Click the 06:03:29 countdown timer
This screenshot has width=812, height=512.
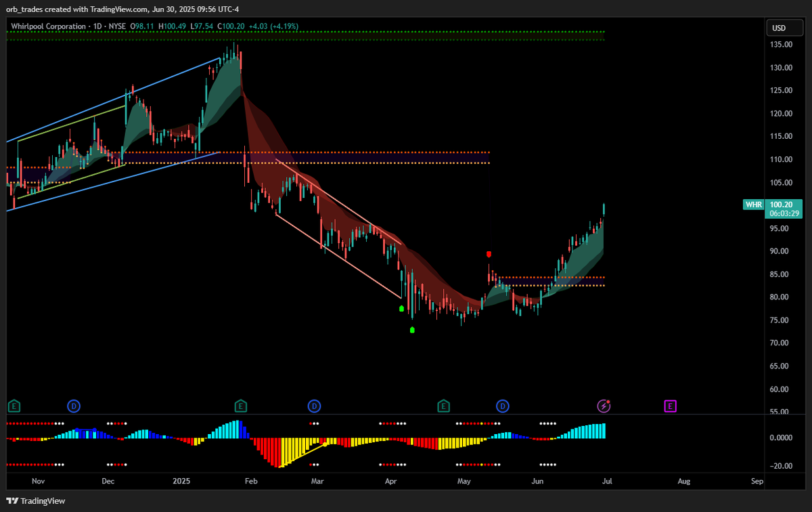tap(785, 213)
